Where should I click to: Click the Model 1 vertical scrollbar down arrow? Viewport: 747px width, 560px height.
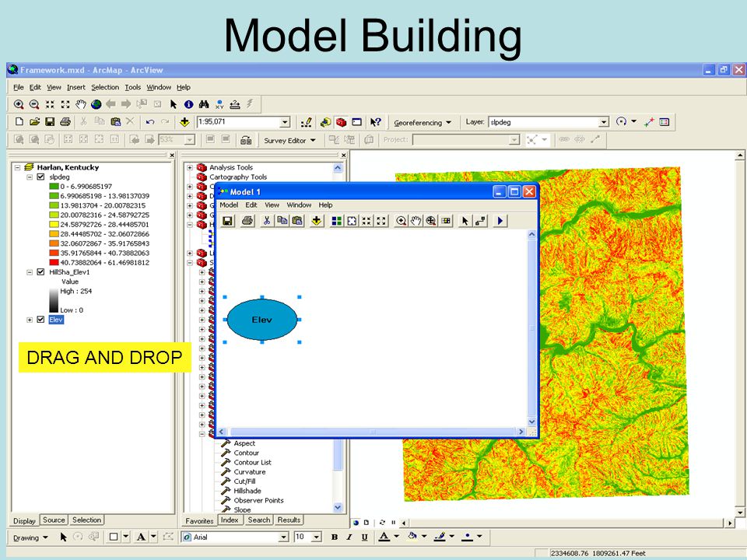tap(532, 422)
